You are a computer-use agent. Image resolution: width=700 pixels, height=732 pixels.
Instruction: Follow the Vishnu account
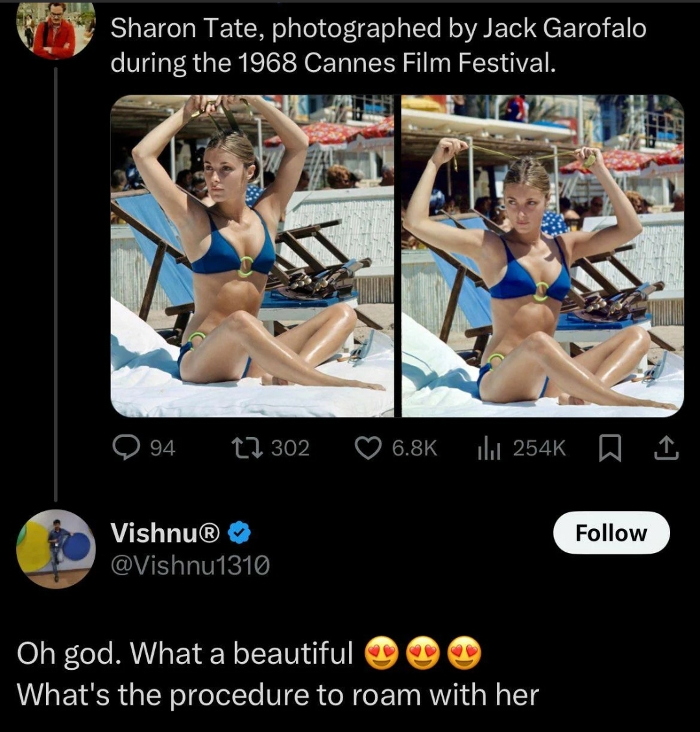[x=611, y=533]
